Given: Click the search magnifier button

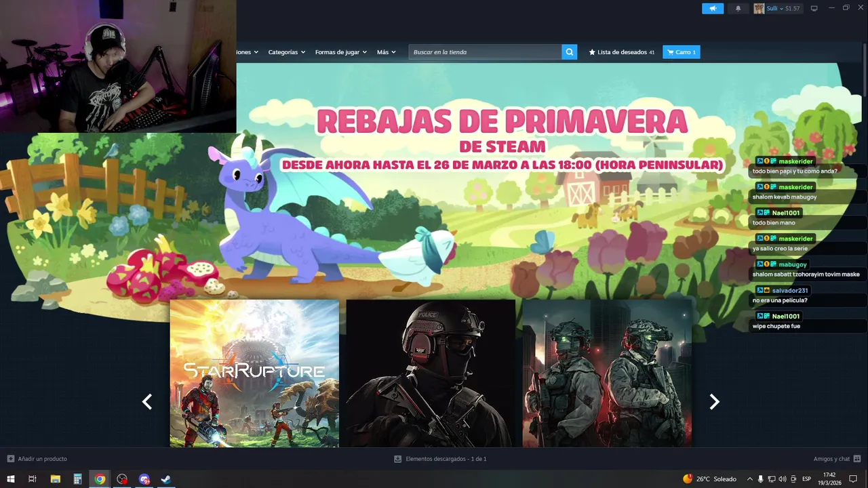Looking at the screenshot, I should click(570, 52).
